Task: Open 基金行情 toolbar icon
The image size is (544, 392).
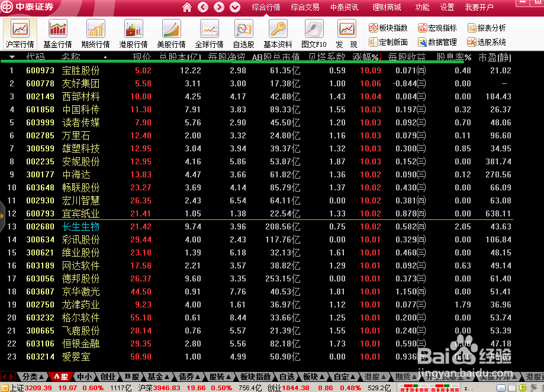Action: (57, 34)
